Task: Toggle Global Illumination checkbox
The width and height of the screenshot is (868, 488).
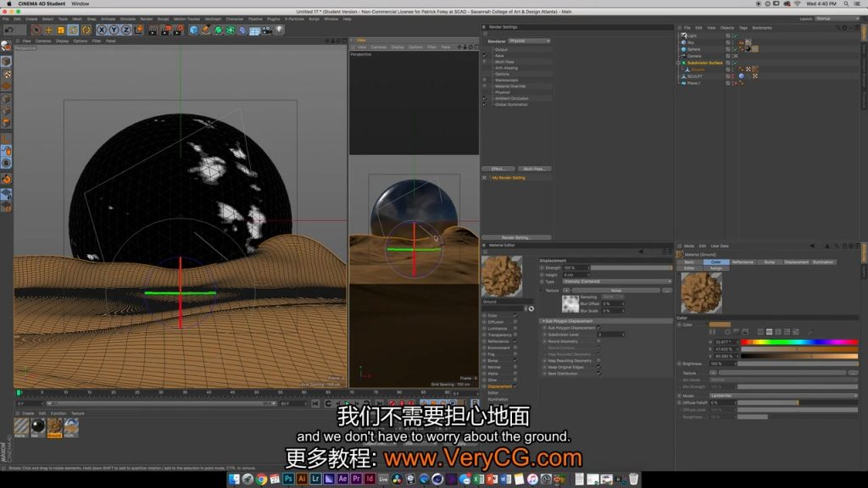Action: pyautogui.click(x=484, y=104)
